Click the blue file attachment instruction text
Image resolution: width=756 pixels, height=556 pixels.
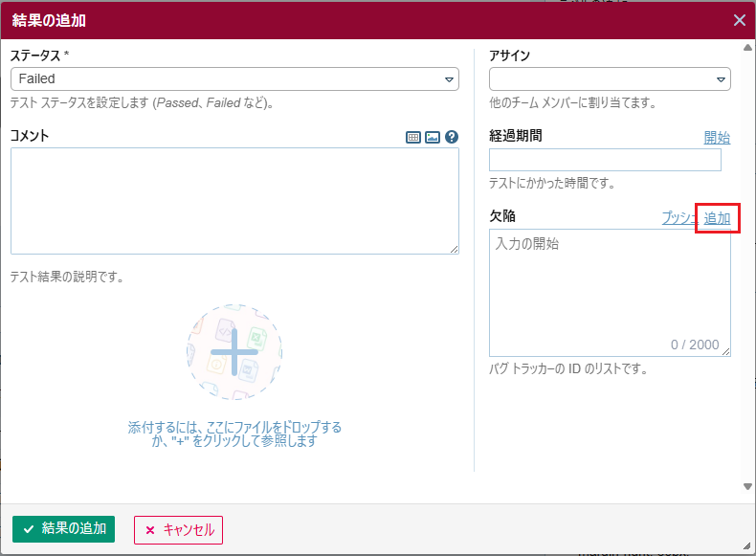pos(234,434)
